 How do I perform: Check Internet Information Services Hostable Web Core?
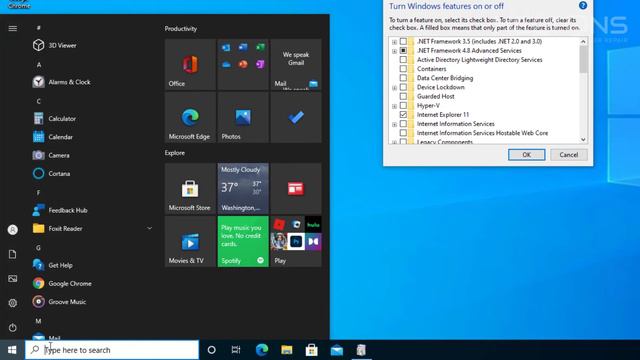point(403,133)
